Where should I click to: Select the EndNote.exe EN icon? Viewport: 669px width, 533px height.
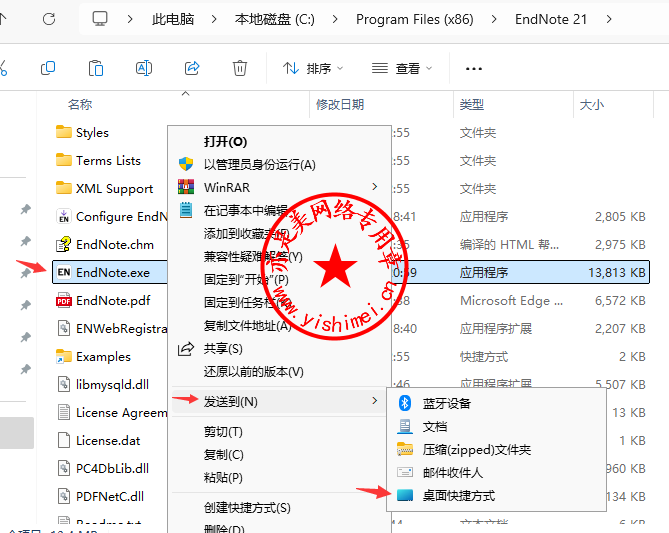point(64,272)
